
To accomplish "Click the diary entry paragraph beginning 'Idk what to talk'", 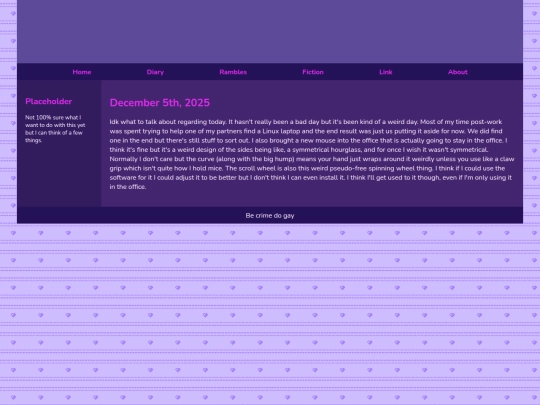I will coord(312,154).
